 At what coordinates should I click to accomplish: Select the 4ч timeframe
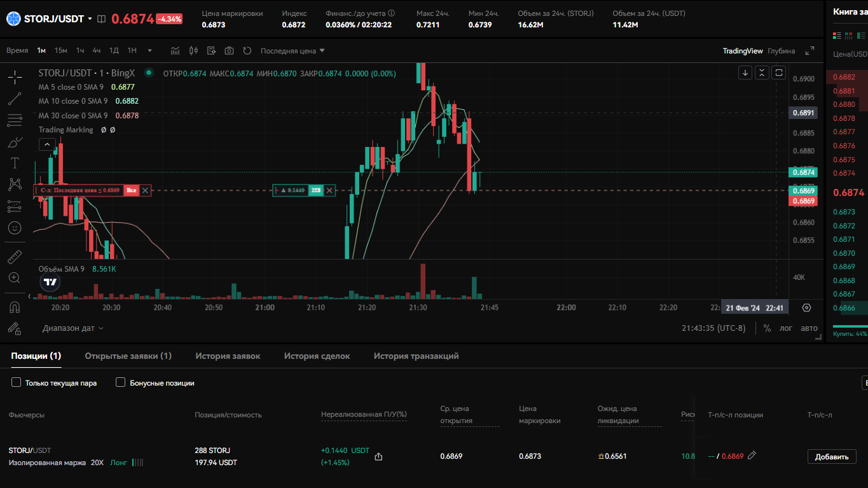click(x=97, y=50)
